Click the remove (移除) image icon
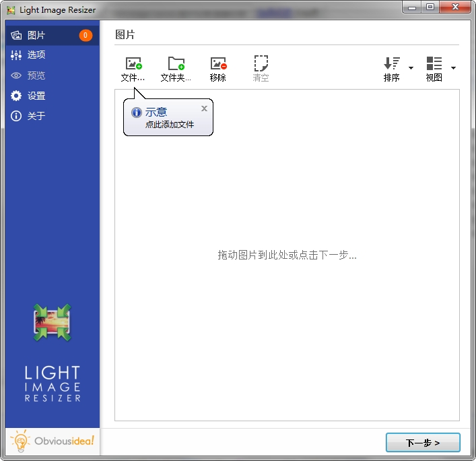The width and height of the screenshot is (476, 461). pyautogui.click(x=218, y=64)
